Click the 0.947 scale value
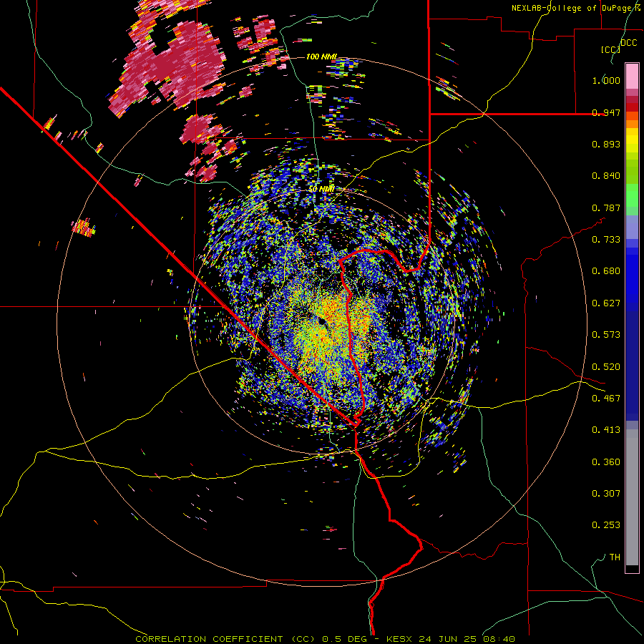 coord(606,112)
